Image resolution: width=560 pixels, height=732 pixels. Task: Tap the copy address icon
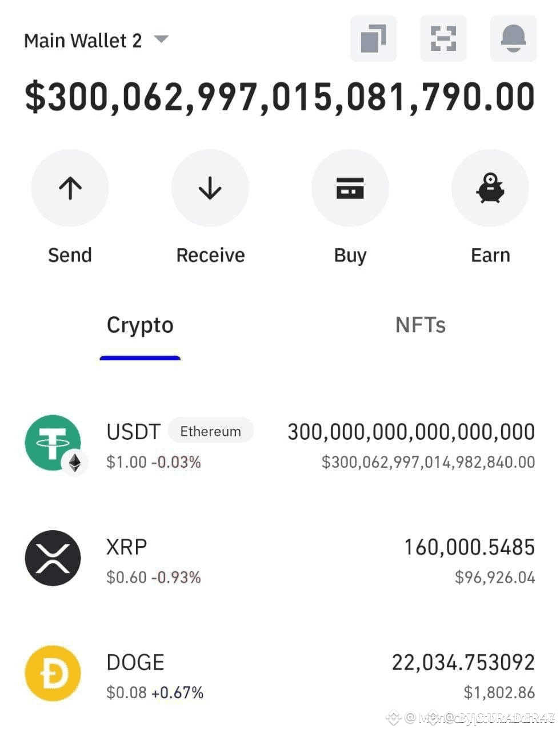pos(373,38)
